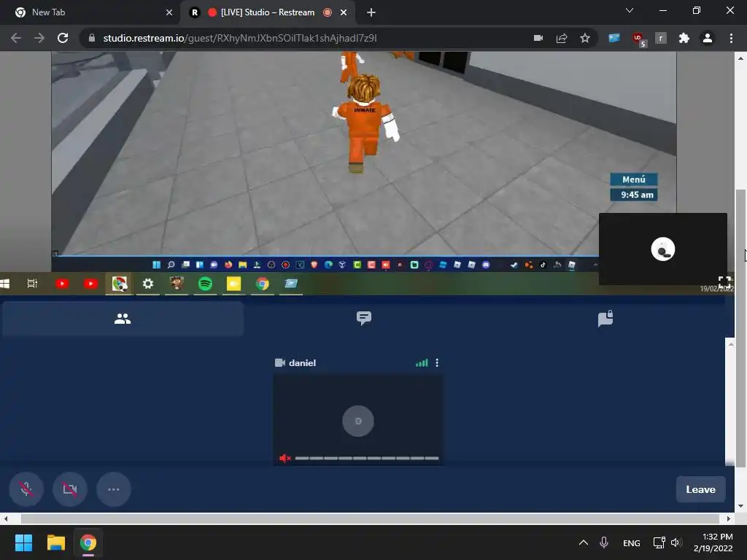The image size is (747, 560).
Task: Open the uBlock Origin extension
Action: (x=638, y=39)
